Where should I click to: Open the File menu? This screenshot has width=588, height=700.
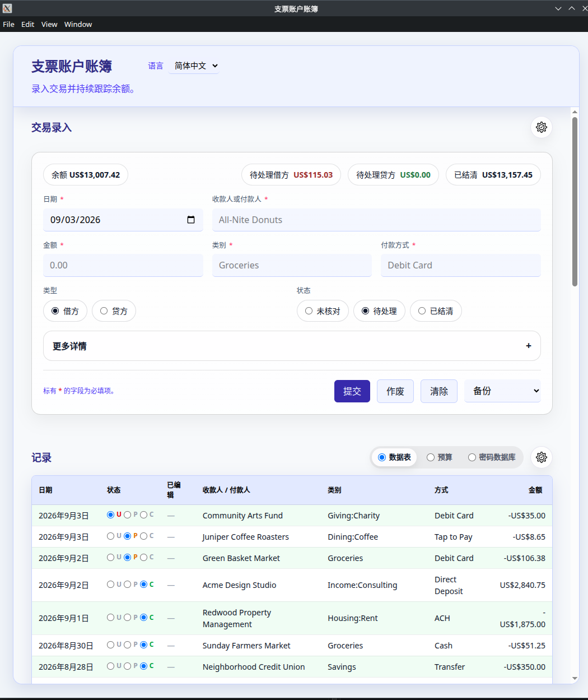pos(8,24)
